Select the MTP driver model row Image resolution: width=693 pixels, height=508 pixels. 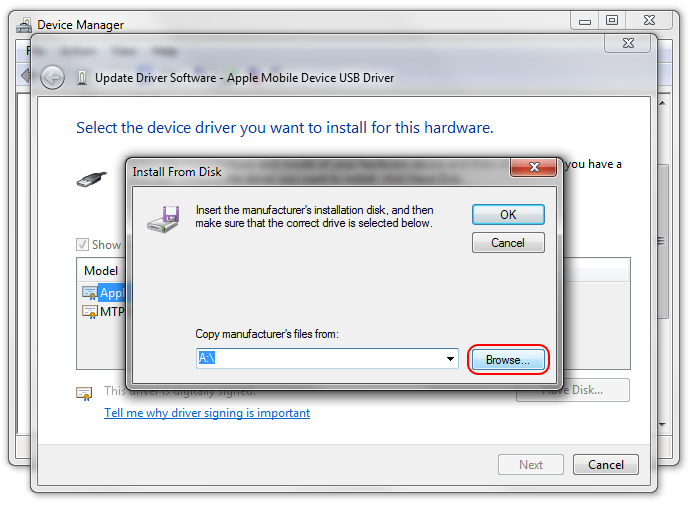103,312
